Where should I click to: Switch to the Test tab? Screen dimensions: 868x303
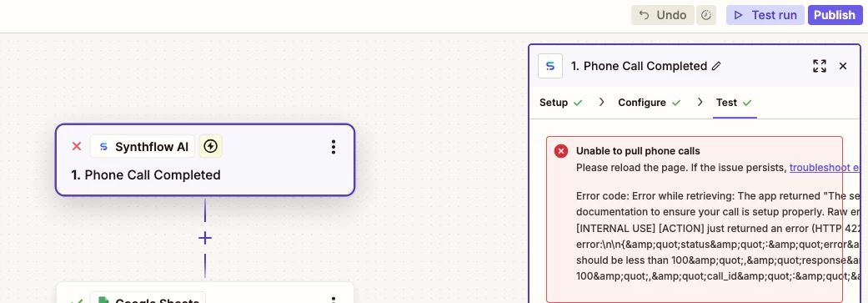[734, 103]
